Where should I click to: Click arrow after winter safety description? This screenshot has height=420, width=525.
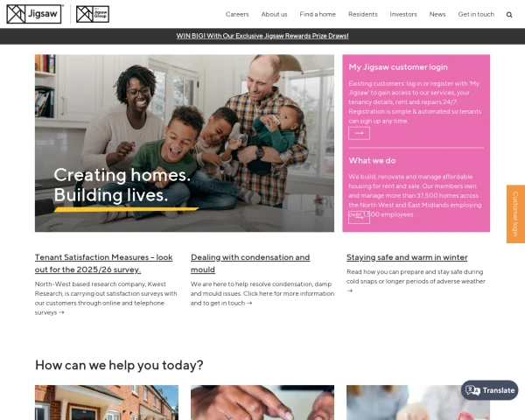pos(349,290)
